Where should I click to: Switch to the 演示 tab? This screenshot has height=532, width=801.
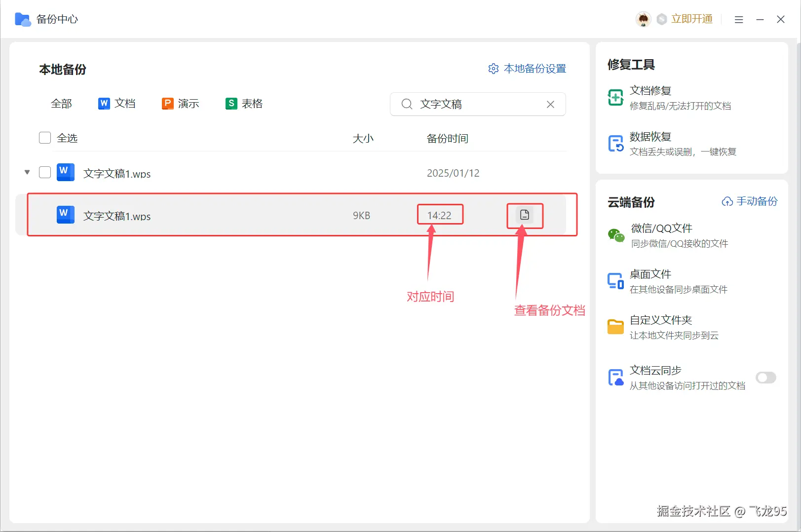(181, 104)
